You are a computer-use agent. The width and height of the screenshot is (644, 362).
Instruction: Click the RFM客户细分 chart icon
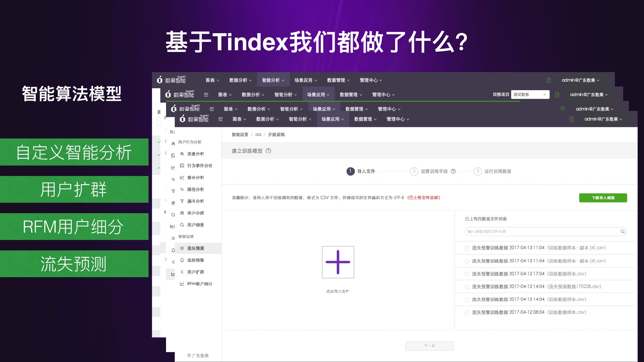coord(182,284)
